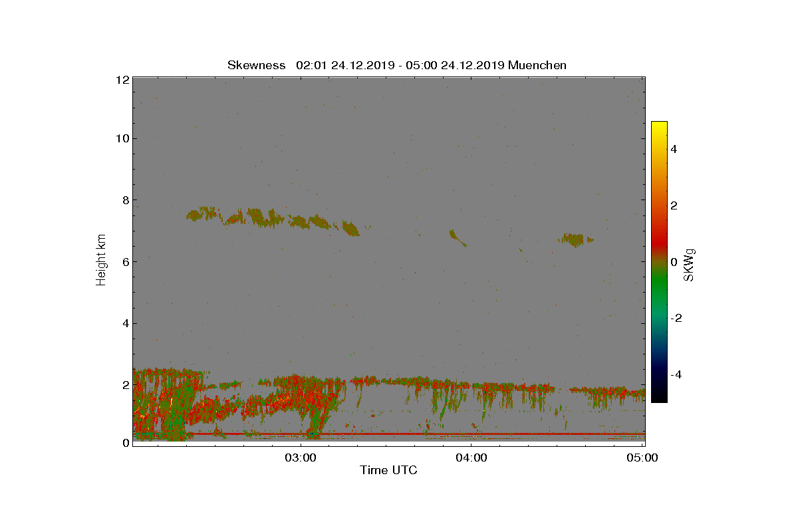Image resolution: width=798 pixels, height=532 pixels.
Task: Click the height tick label '12'
Action: coord(122,79)
